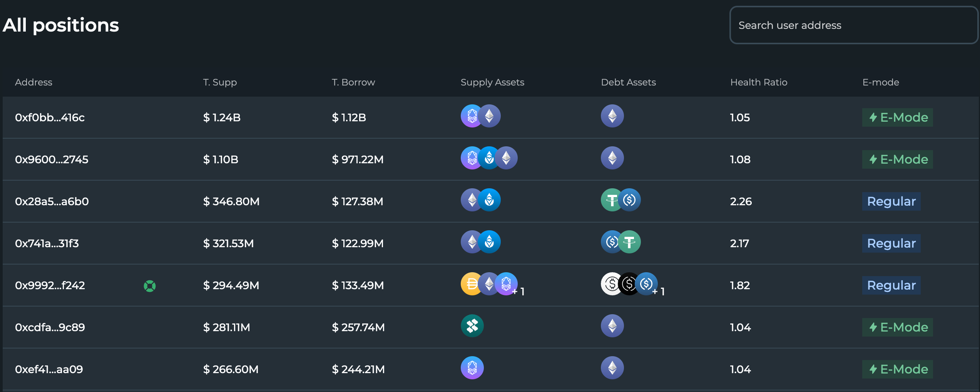Click the Search user address field
980x392 pixels.
click(x=853, y=25)
